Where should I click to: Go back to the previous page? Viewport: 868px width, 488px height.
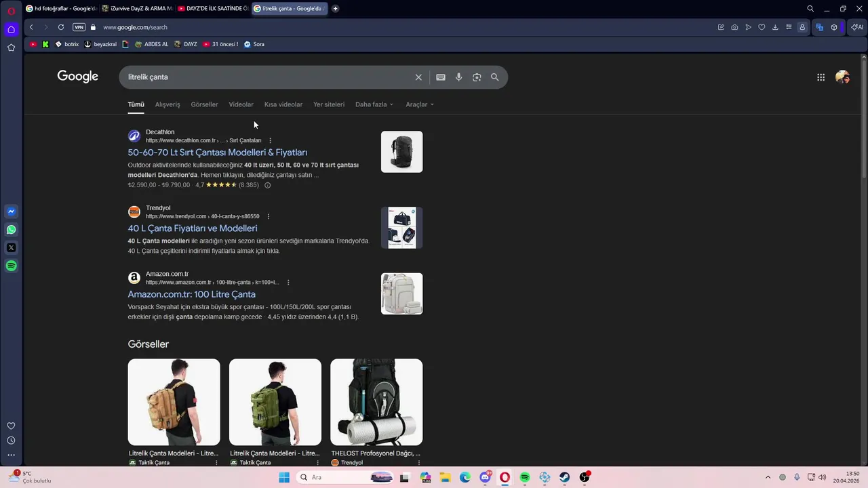click(31, 27)
